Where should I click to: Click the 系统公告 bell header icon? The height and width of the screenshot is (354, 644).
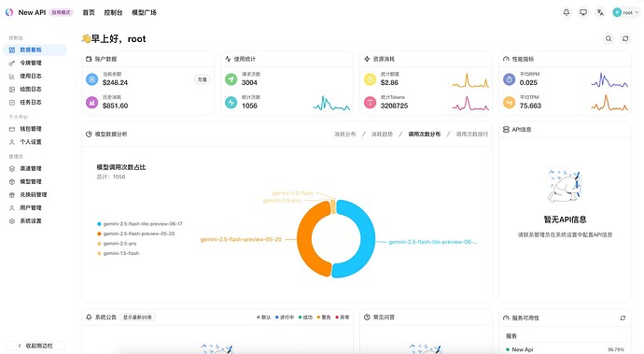point(89,317)
